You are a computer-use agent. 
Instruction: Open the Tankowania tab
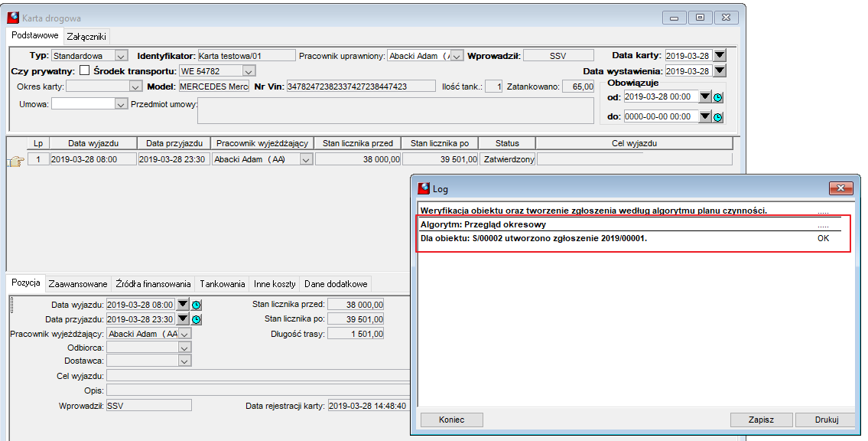(x=223, y=283)
